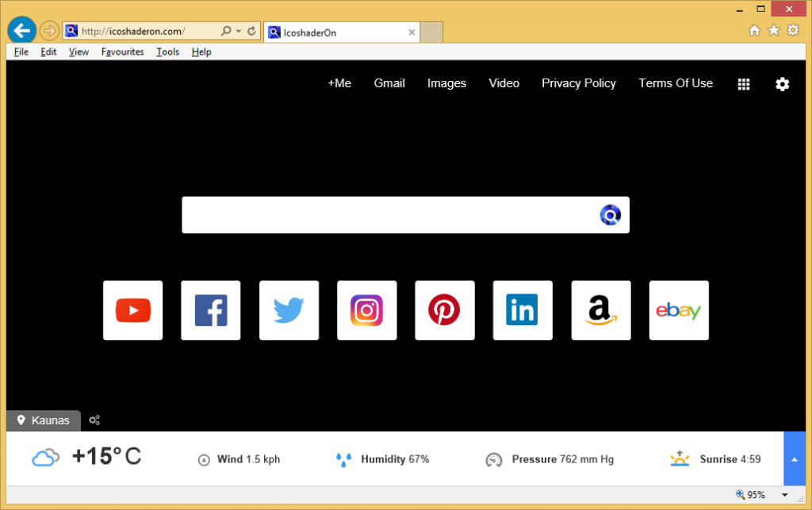
Task: Click the search button in the search box
Action: click(610, 215)
